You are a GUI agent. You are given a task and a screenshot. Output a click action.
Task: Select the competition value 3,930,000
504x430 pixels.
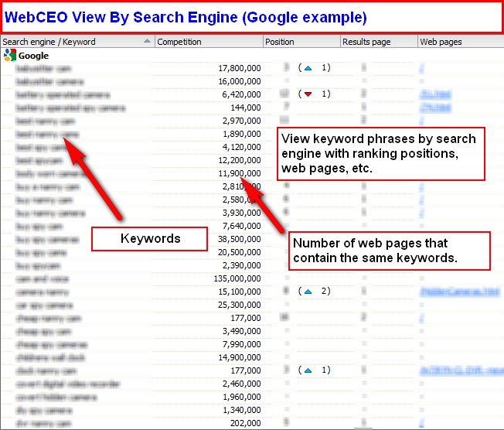point(241,213)
